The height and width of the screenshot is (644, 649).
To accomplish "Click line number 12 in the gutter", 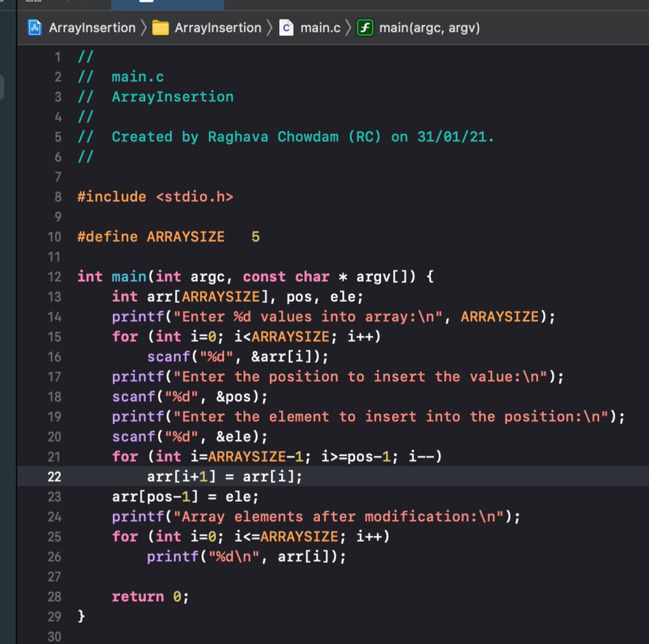I will (55, 277).
